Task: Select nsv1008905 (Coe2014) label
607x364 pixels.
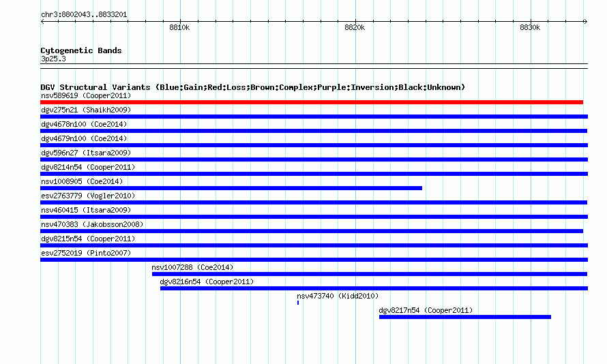Action: 82,181
